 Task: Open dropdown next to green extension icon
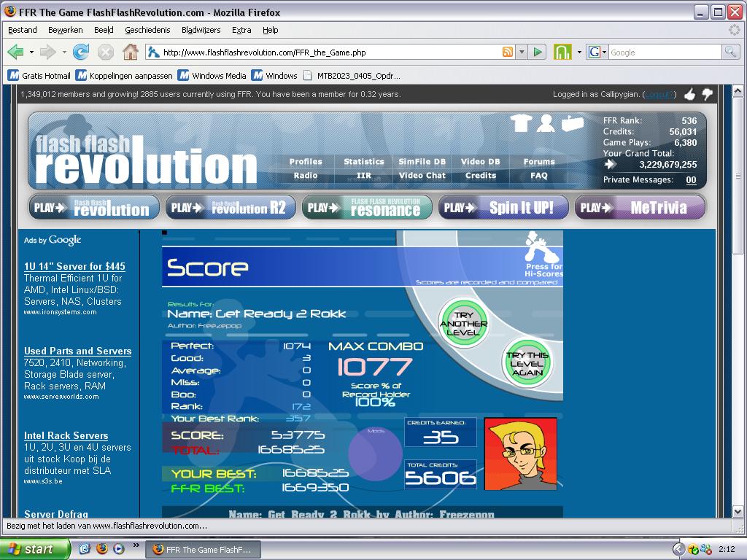coord(579,52)
